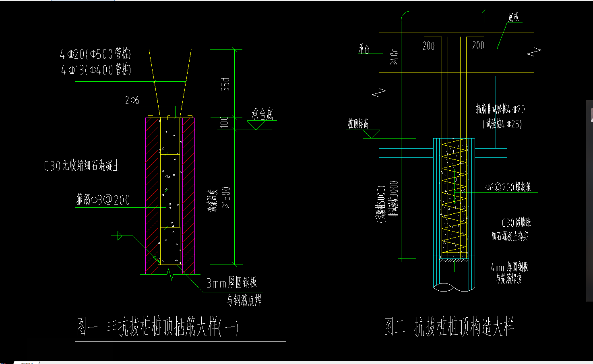Pick the 2Φ6 rebar annotation
Image resolution: width=593 pixels, height=364 pixels.
[132, 100]
